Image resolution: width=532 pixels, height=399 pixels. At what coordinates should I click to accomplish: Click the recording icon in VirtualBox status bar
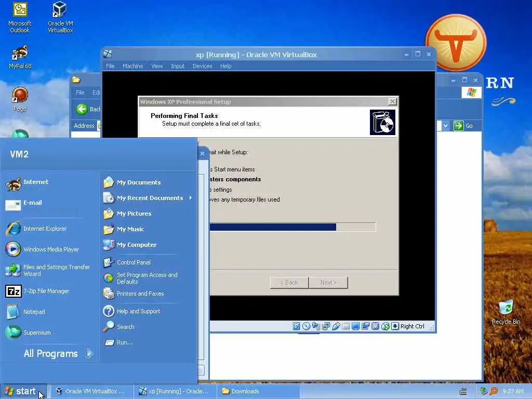click(x=365, y=326)
